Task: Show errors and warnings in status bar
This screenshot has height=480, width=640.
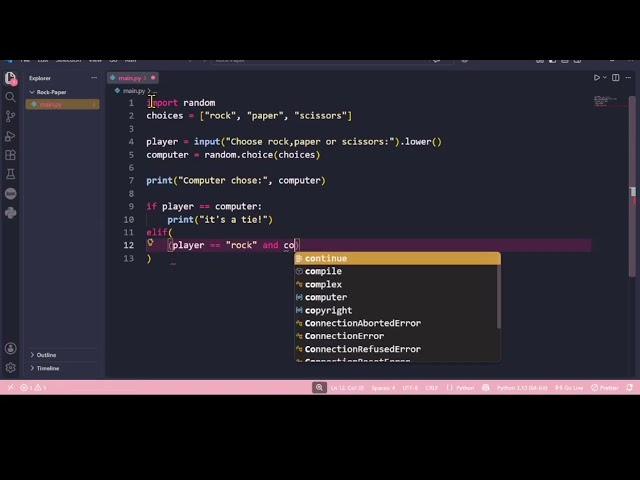Action: pyautogui.click(x=33, y=387)
